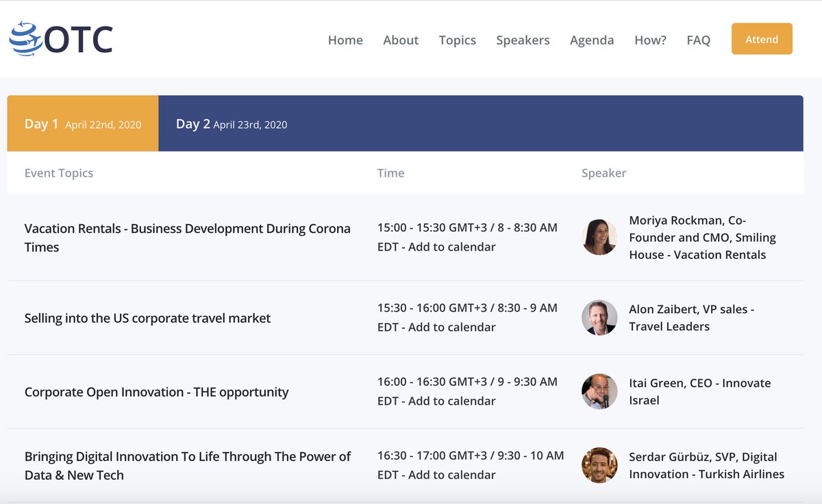Click the Time column header
The height and width of the screenshot is (504, 822).
[x=390, y=173]
